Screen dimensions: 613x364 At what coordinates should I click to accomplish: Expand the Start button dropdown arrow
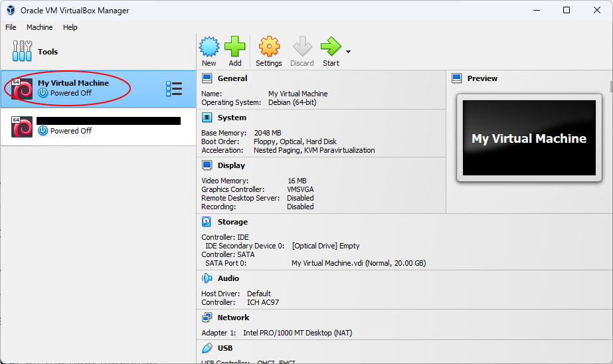point(348,52)
